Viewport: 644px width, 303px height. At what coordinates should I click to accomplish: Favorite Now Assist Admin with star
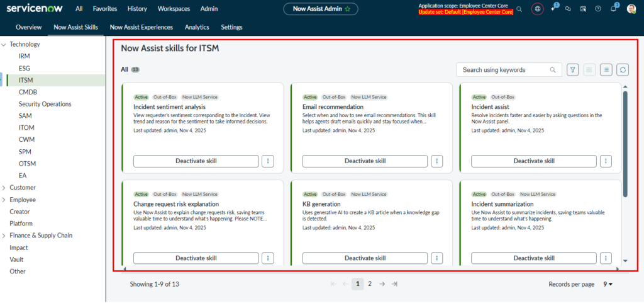coord(347,9)
